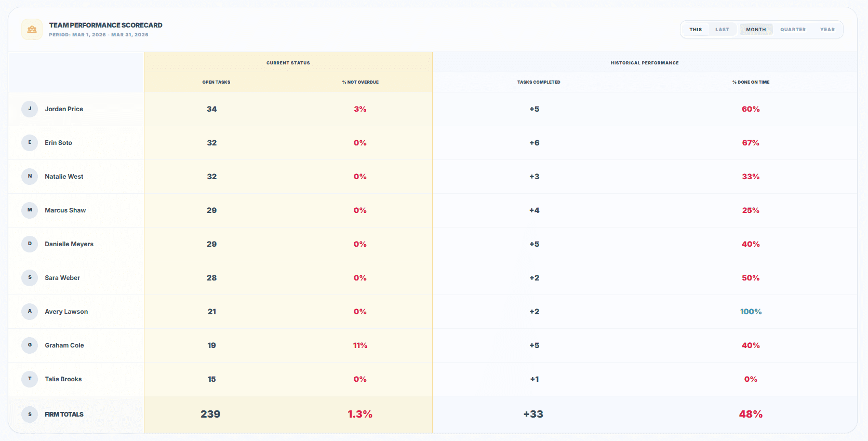Screen dimensions: 868x441
Task: Sort by the Tasks Completed column header
Action: click(x=539, y=82)
